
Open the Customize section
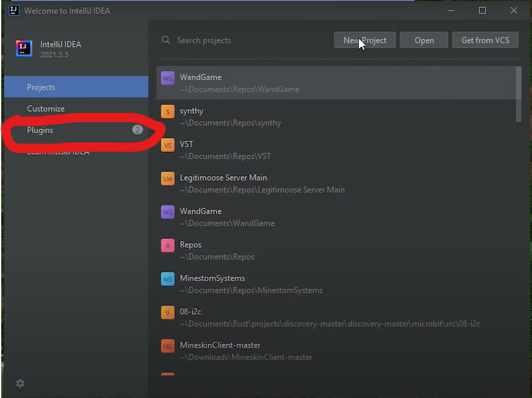pos(76,109)
